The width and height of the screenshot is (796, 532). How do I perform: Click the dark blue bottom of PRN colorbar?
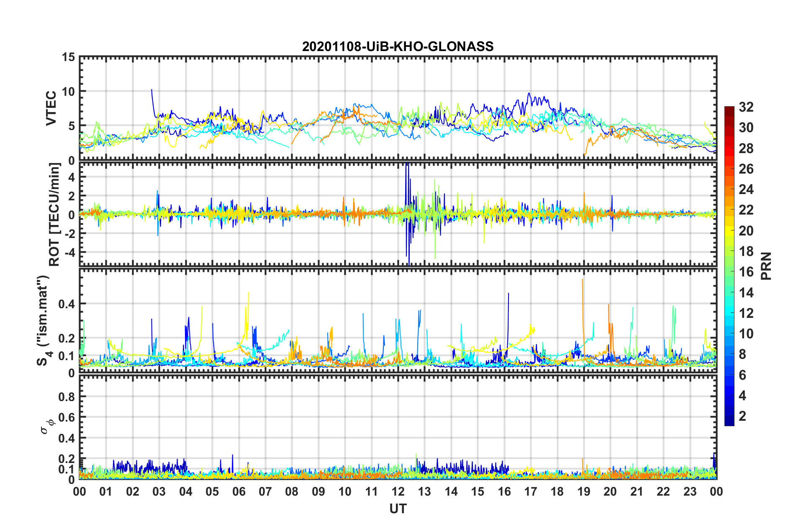729,422
